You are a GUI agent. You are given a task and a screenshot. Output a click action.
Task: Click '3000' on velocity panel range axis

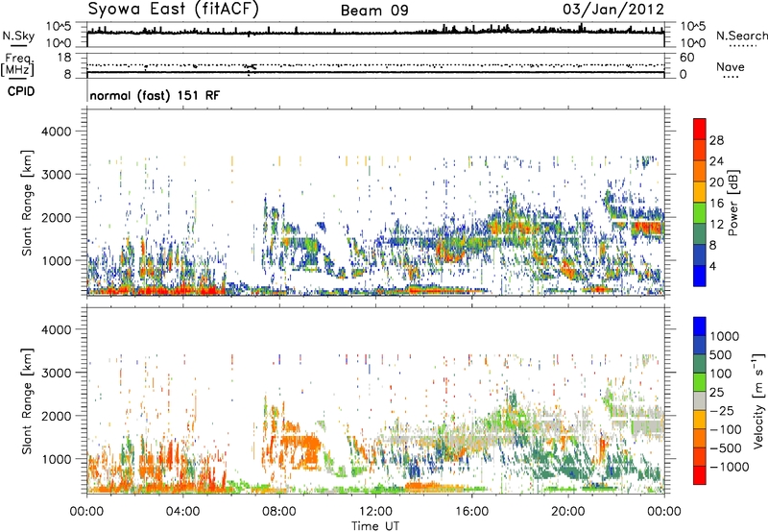tap(57, 373)
